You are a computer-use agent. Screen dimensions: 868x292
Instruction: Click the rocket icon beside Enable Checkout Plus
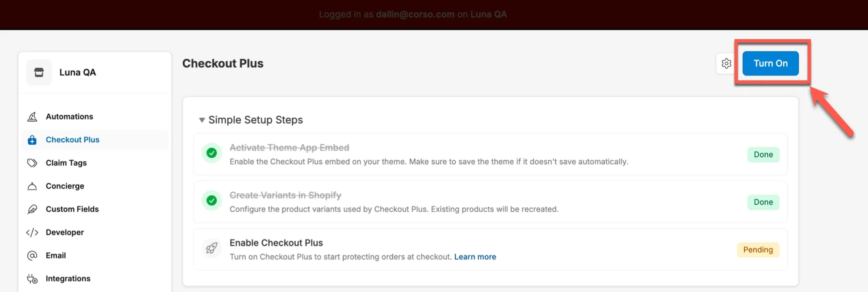(212, 249)
